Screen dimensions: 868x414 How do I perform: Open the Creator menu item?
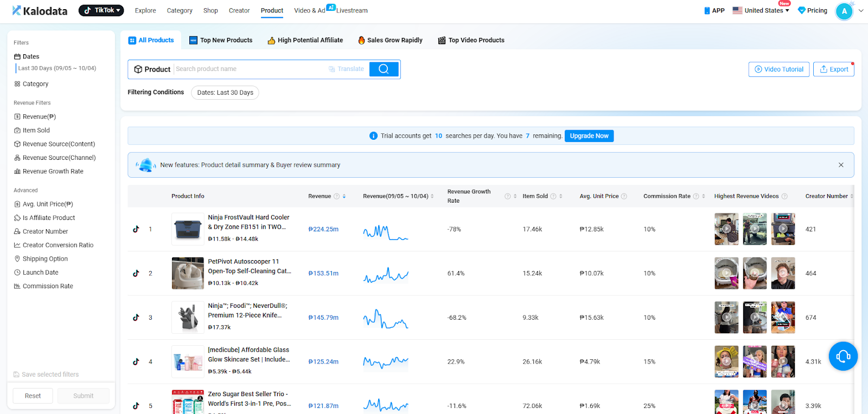click(239, 10)
